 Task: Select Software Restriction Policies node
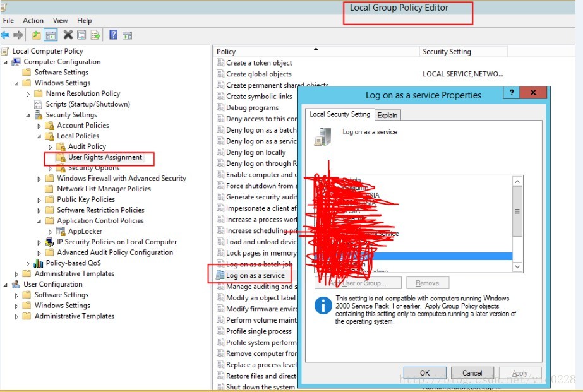100,210
